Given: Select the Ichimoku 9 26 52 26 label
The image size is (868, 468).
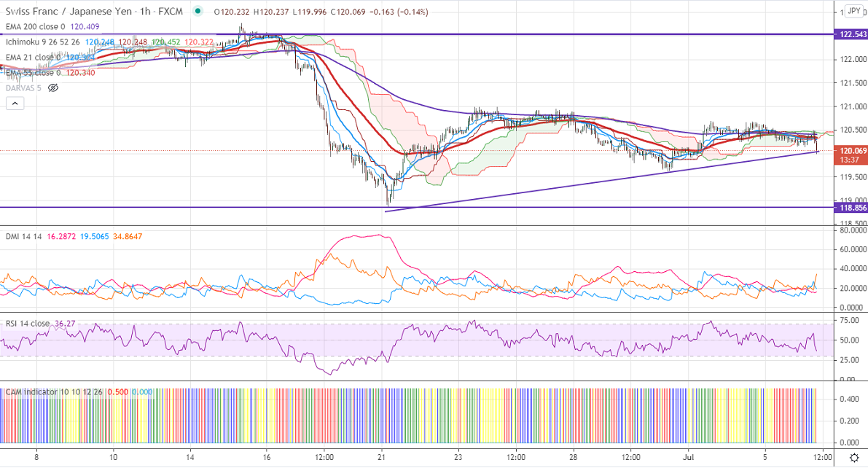Looking at the screenshot, I should [42, 42].
